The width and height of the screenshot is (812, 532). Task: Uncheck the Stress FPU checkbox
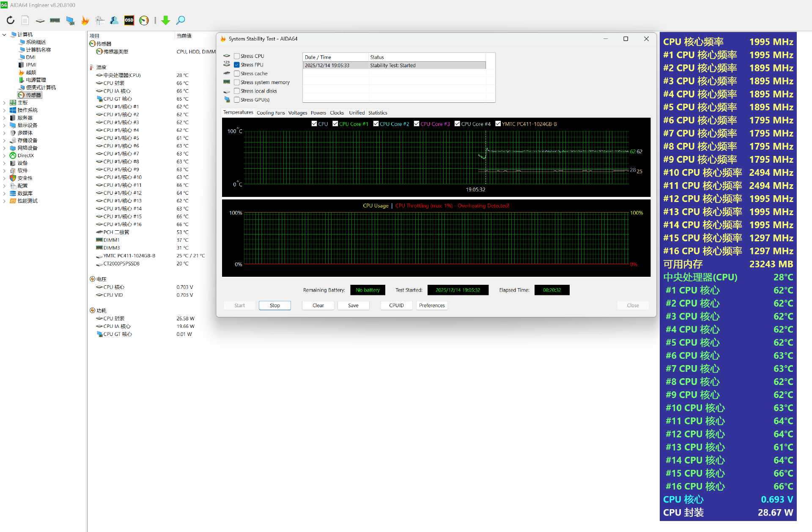[237, 65]
